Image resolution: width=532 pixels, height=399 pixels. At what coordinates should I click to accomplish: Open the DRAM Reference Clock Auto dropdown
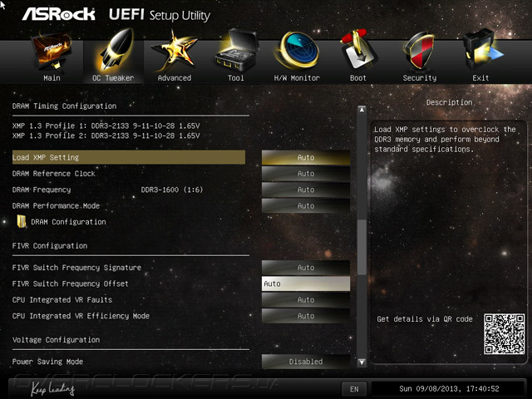tap(306, 174)
